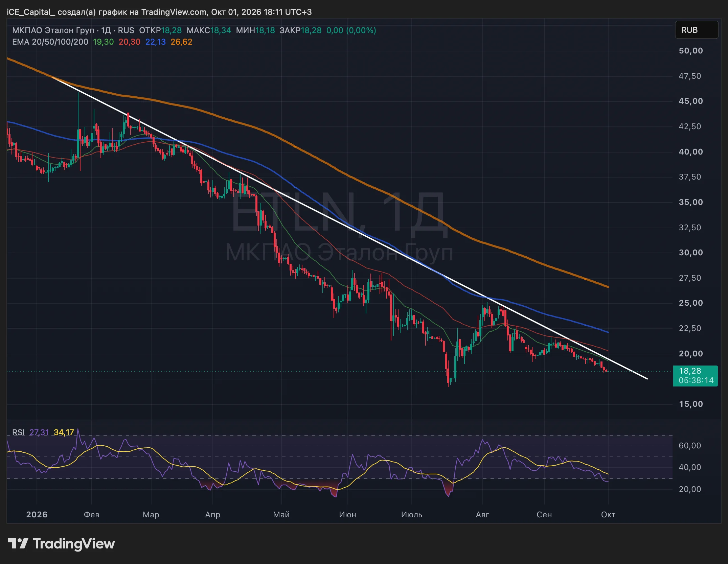Click the Авг month label
728x564 pixels.
tap(483, 515)
